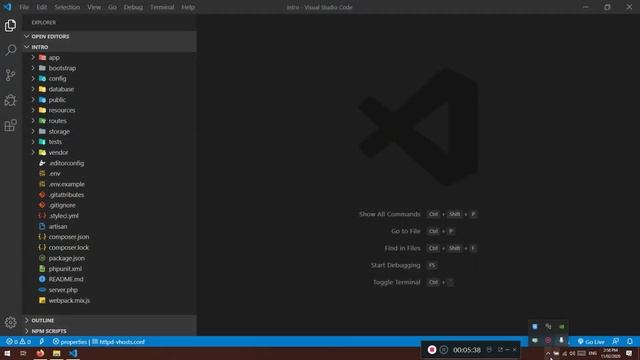Click the pink circular icon in tray popup

548,340
